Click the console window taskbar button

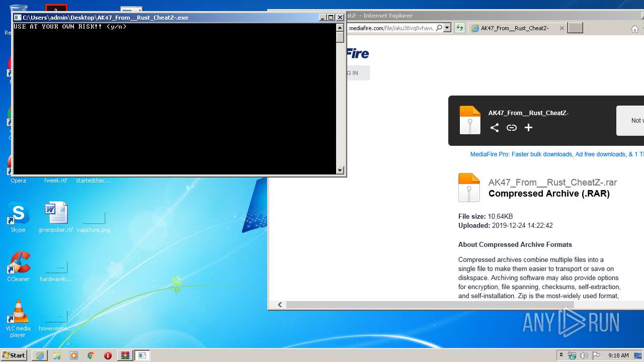coord(142,355)
